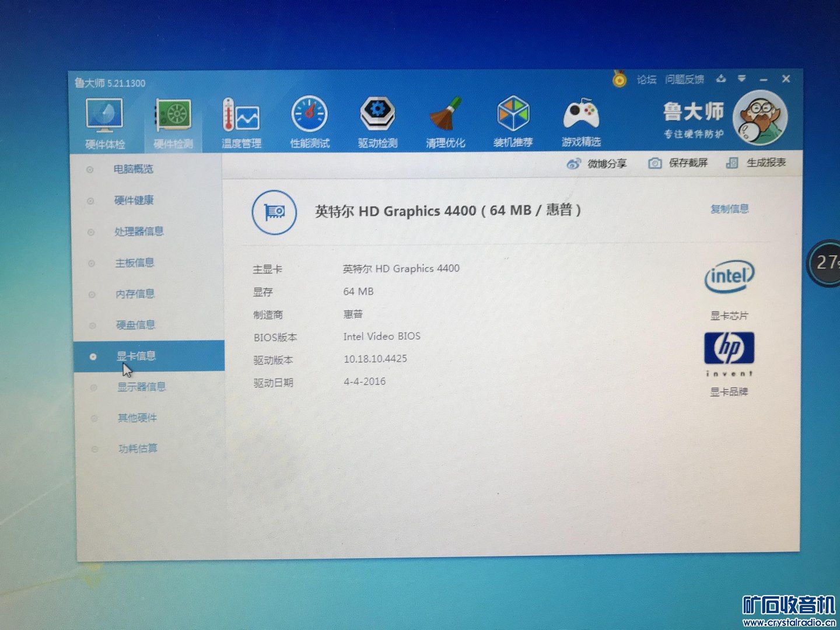Open the 装机推荐 build recommendations section
This screenshot has width=840, height=630.
tap(513, 121)
